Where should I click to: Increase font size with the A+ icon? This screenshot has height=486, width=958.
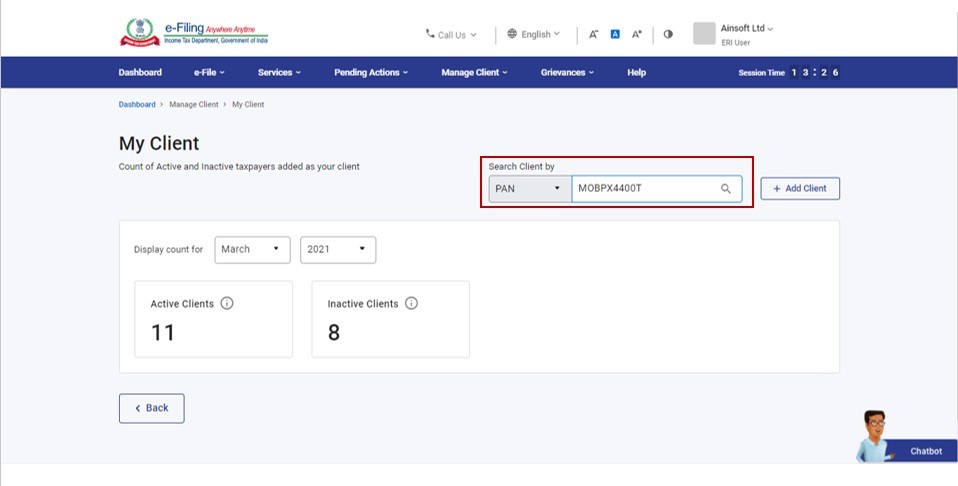(637, 34)
